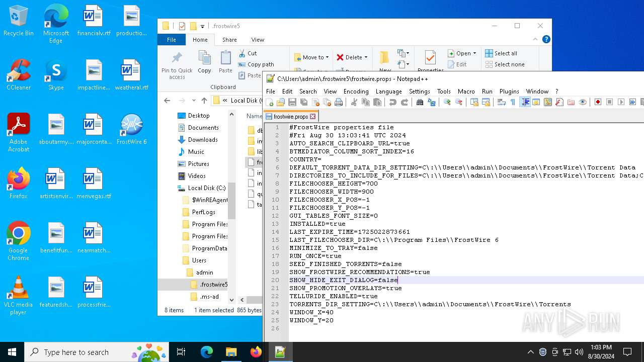Open the File tab in File Explorer

pos(172,40)
